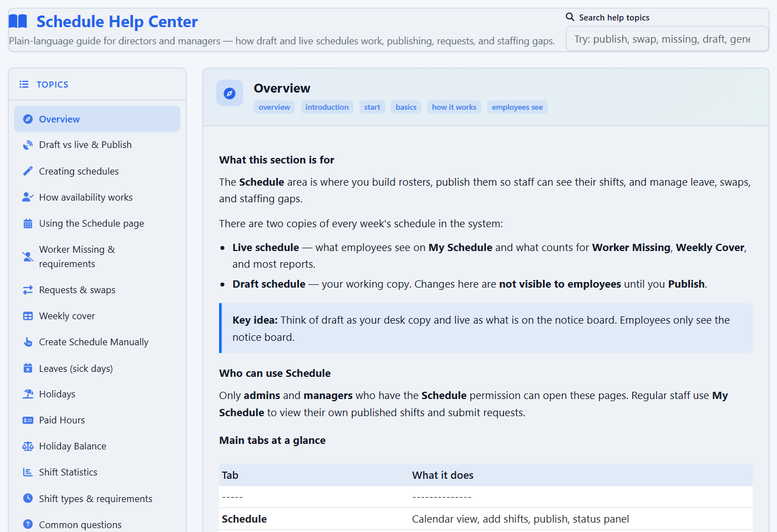The height and width of the screenshot is (532, 777).
Task: Click the 'introduction' tag chip
Action: point(327,107)
